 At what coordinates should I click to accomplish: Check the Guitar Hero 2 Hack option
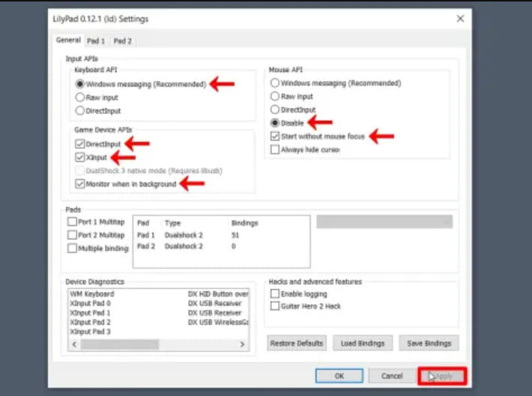[x=275, y=306]
